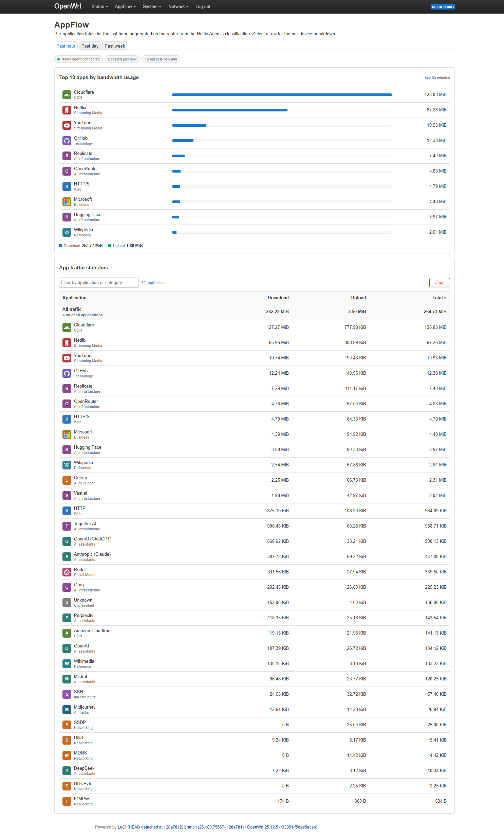Viewport: 504px width, 836px height.
Task: Select the YouTube icon in the top 10 chart
Action: tap(67, 125)
